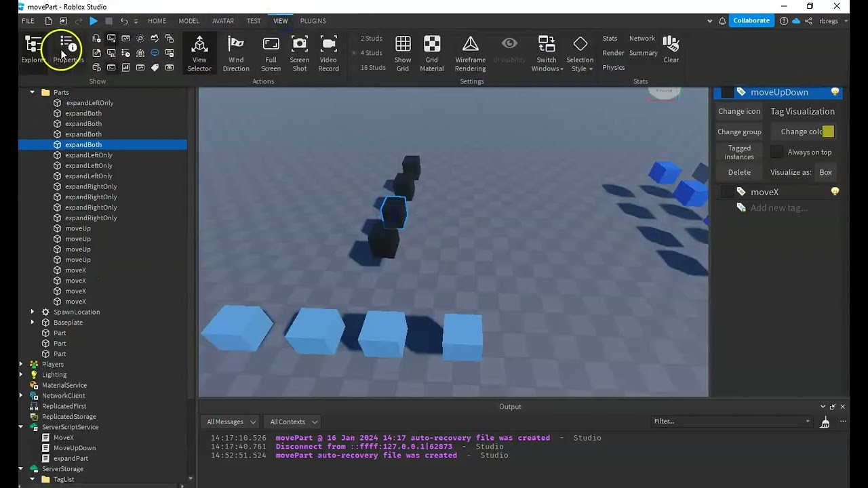Tick the moveUpDown tag checkbox

tap(728, 92)
